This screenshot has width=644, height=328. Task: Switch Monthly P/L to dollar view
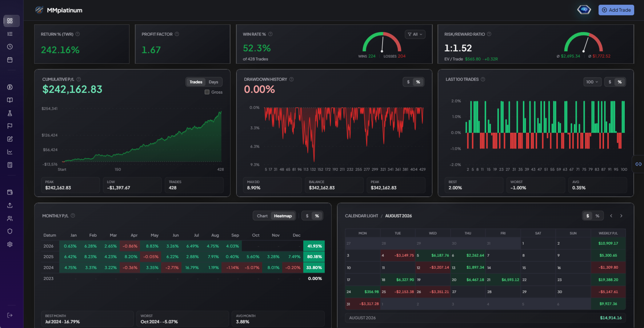point(307,216)
